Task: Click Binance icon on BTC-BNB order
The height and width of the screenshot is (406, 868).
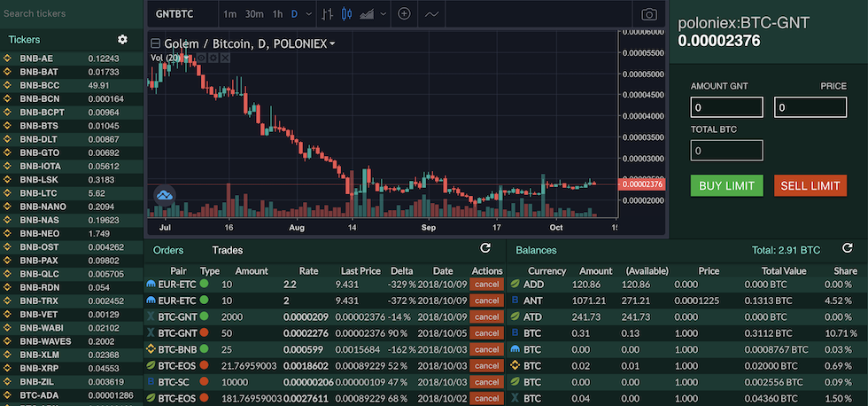Action: click(151, 349)
